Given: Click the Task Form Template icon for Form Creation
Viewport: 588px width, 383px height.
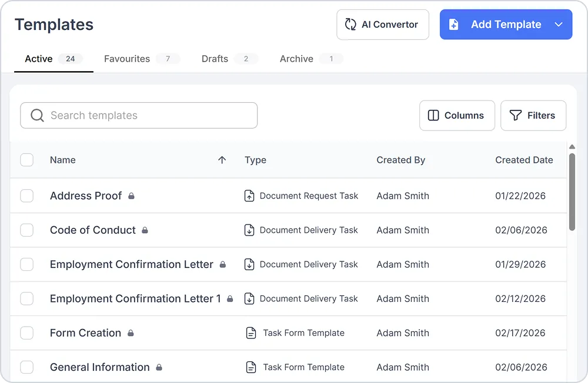Looking at the screenshot, I should [x=251, y=333].
